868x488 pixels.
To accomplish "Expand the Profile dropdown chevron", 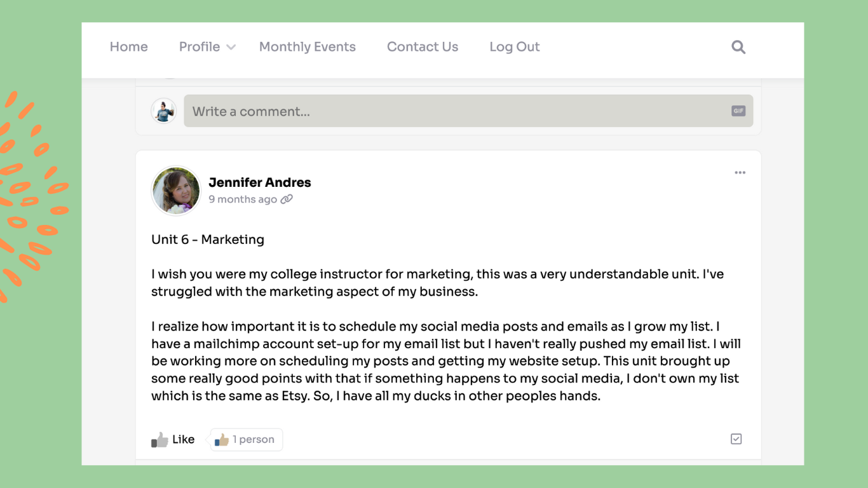I will pos(231,48).
